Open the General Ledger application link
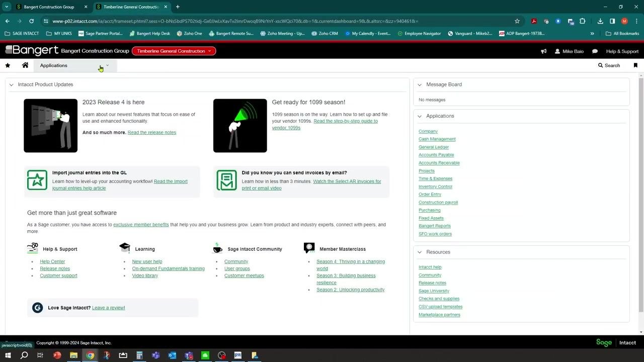This screenshot has width=644, height=362. pyautogui.click(x=434, y=147)
